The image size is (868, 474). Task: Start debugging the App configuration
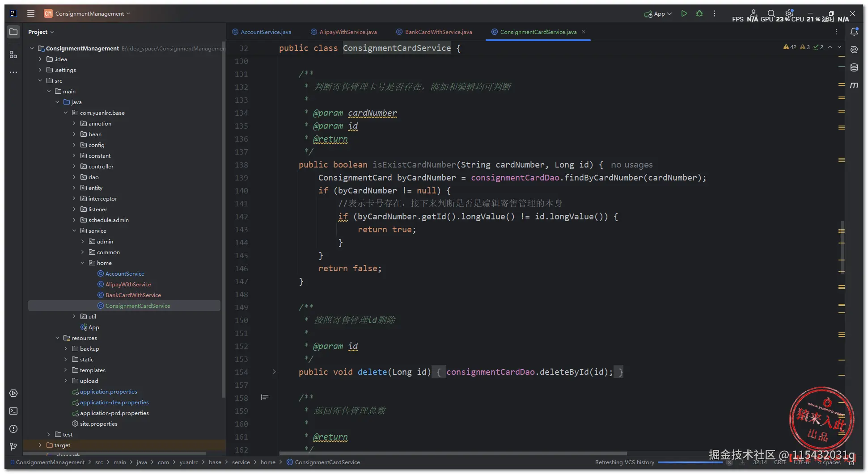[x=699, y=13]
